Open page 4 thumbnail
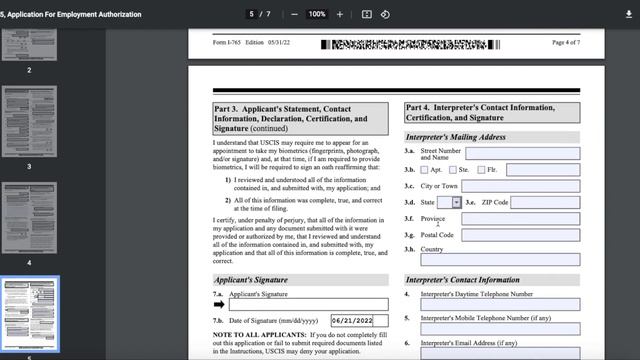Screen dimensions: 640x360 pos(29,218)
